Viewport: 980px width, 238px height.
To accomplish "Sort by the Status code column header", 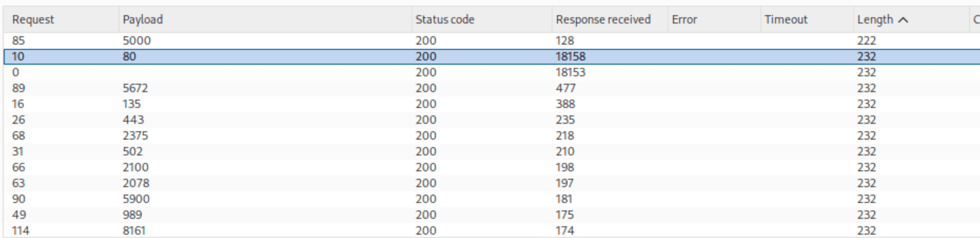I will coord(482,20).
